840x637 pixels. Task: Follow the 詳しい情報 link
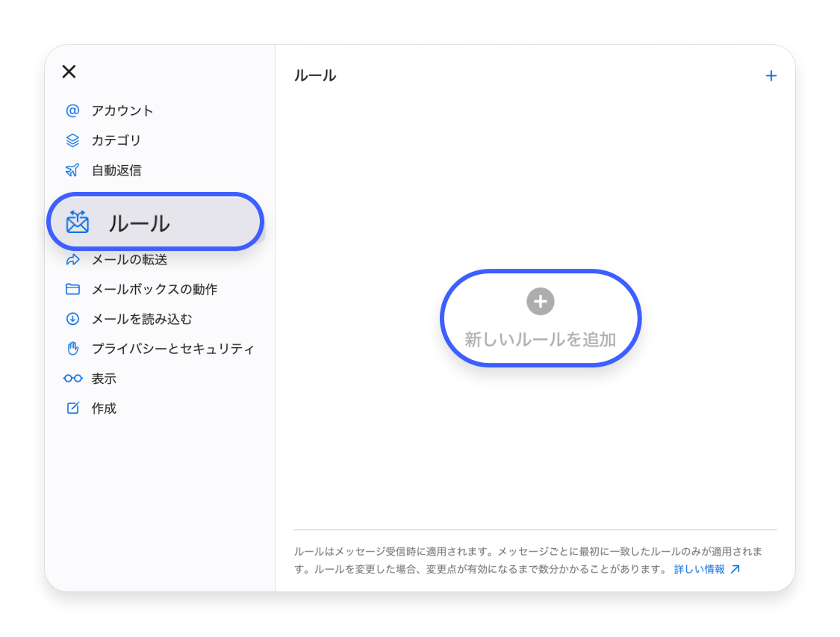[x=706, y=569]
